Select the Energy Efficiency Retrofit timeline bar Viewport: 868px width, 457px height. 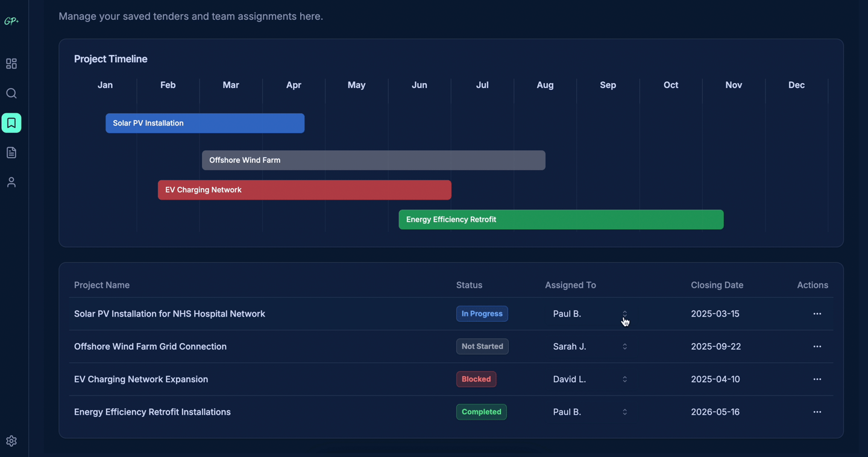coord(561,219)
